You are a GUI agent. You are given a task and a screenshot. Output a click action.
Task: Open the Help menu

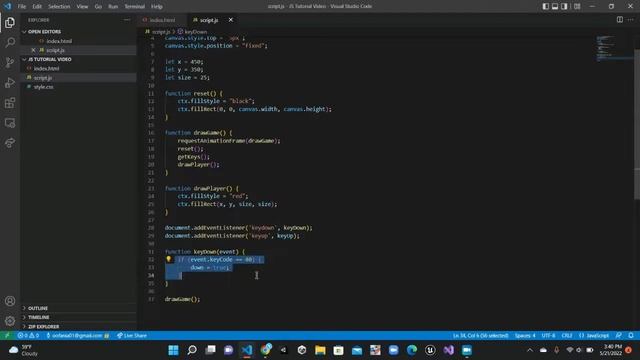pyautogui.click(x=157, y=7)
